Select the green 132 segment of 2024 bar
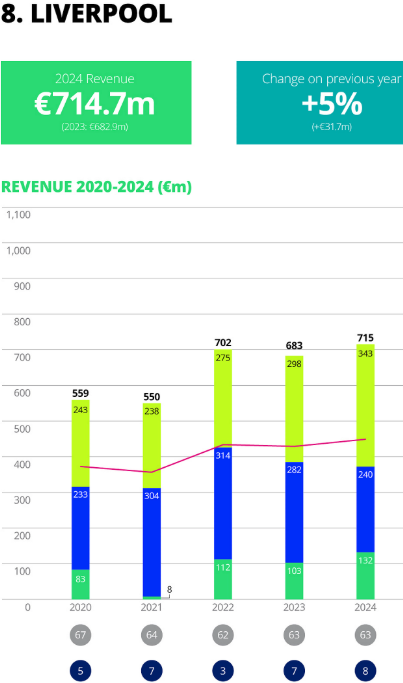The image size is (403, 683). click(x=365, y=576)
